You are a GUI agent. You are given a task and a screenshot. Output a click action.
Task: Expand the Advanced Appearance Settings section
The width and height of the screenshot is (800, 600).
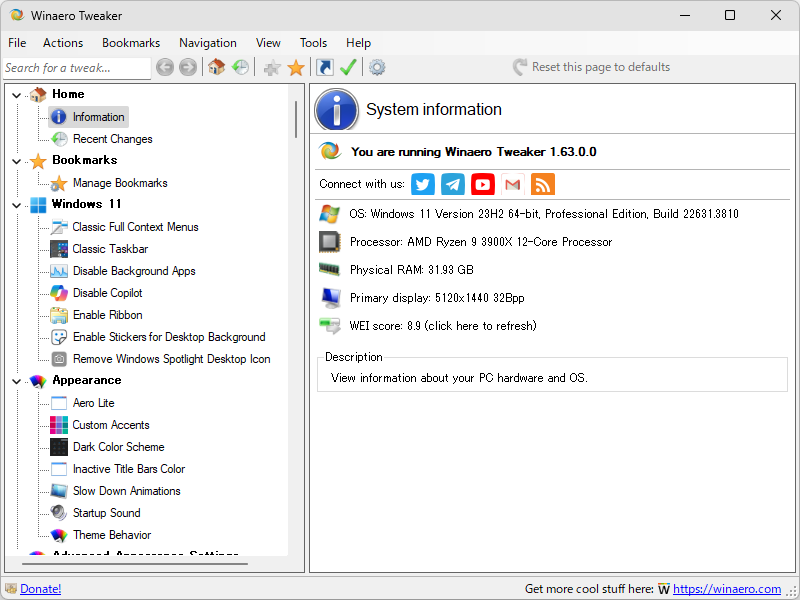[x=15, y=554]
